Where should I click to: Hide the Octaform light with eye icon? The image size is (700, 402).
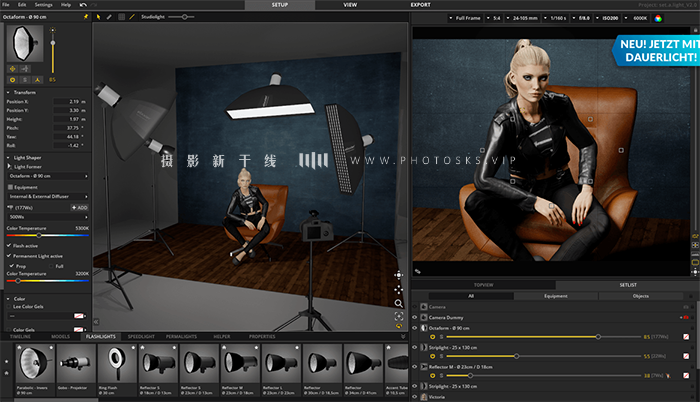pos(415,328)
